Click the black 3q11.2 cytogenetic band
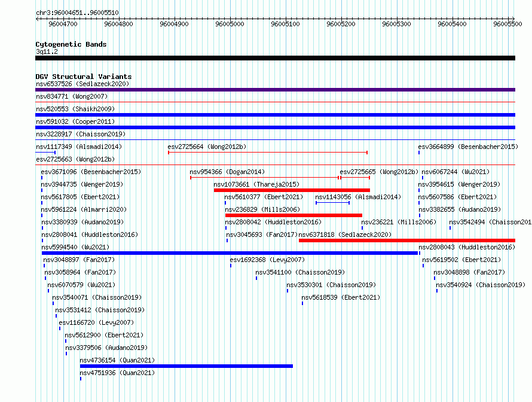532x402 pixels. 275,58
